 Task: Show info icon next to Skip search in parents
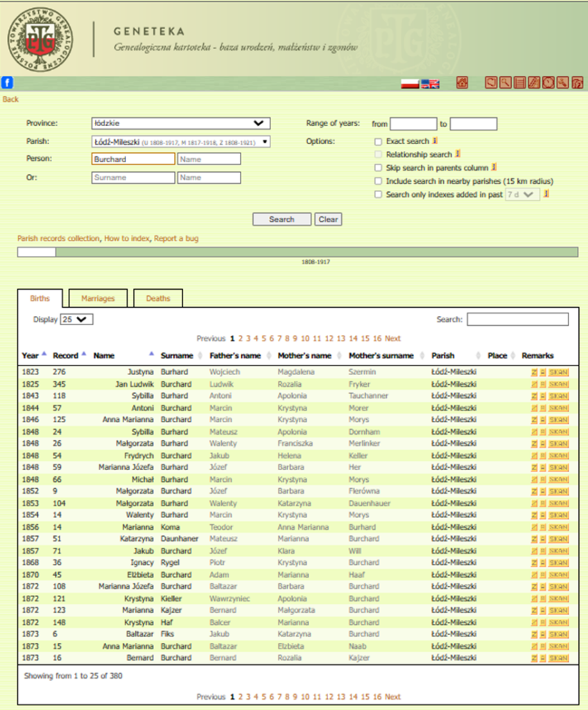[494, 167]
